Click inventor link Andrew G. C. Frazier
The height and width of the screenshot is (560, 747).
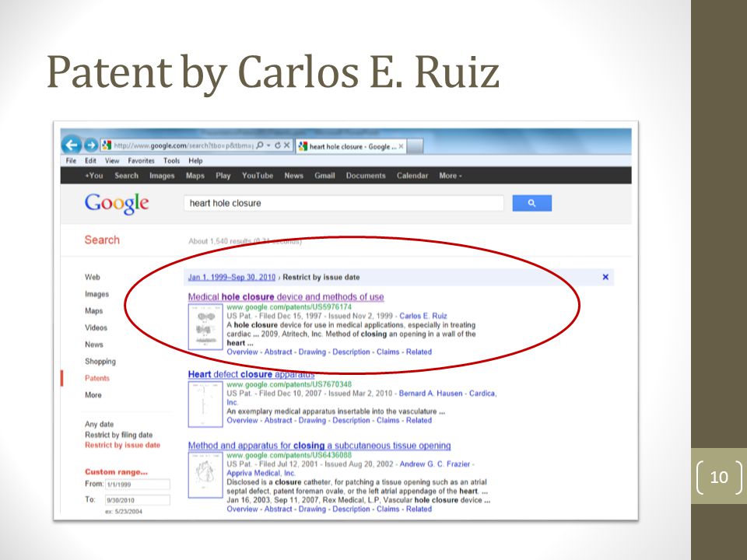point(434,464)
